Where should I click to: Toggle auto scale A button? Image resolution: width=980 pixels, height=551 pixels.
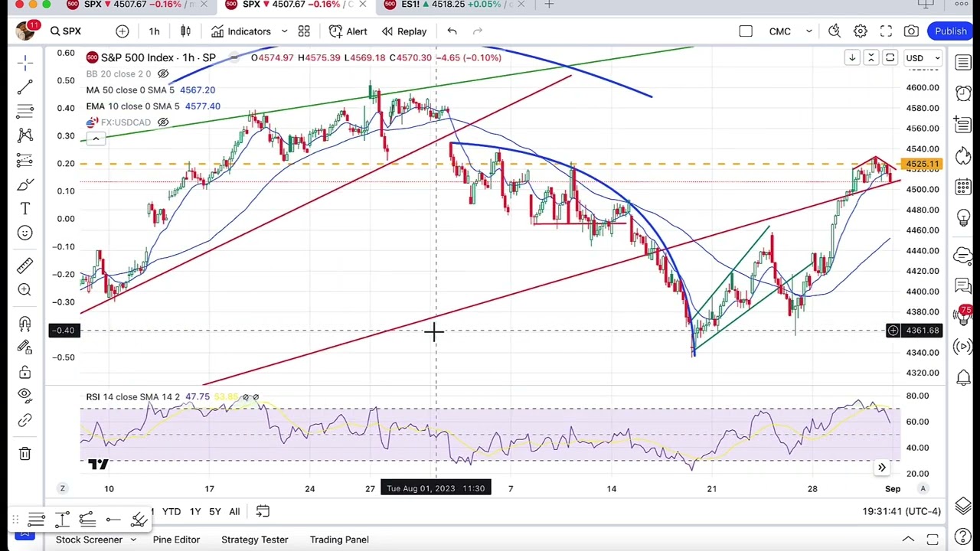pyautogui.click(x=923, y=488)
